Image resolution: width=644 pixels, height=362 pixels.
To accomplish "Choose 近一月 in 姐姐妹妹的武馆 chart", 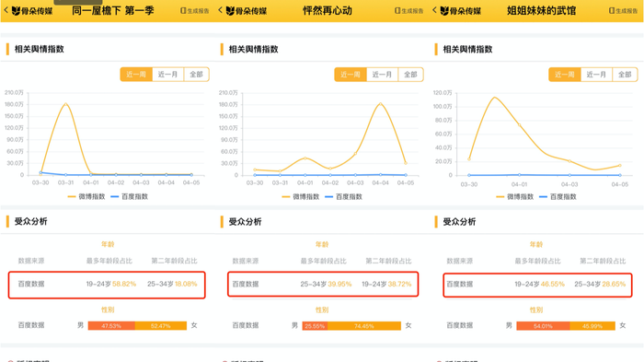I will point(596,75).
